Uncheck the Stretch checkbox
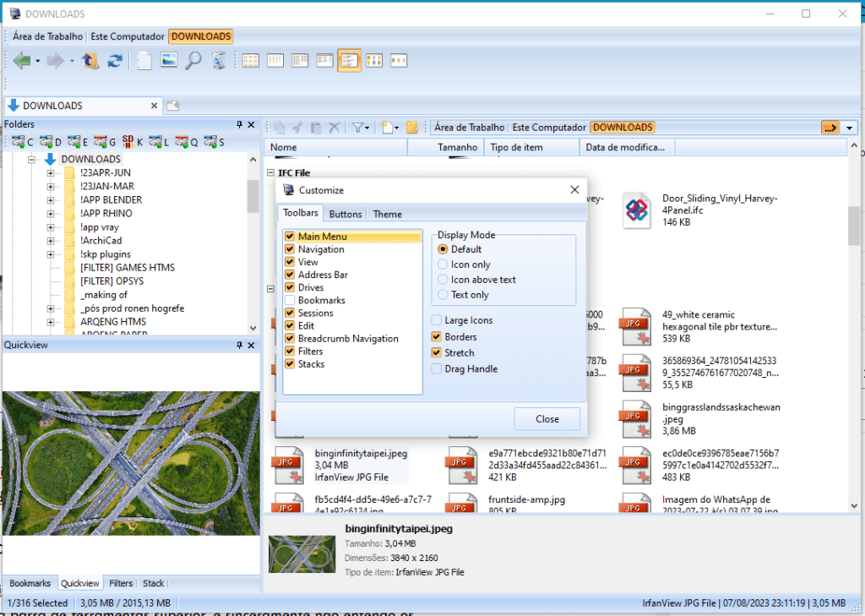Image resolution: width=865 pixels, height=616 pixels. pyautogui.click(x=437, y=352)
